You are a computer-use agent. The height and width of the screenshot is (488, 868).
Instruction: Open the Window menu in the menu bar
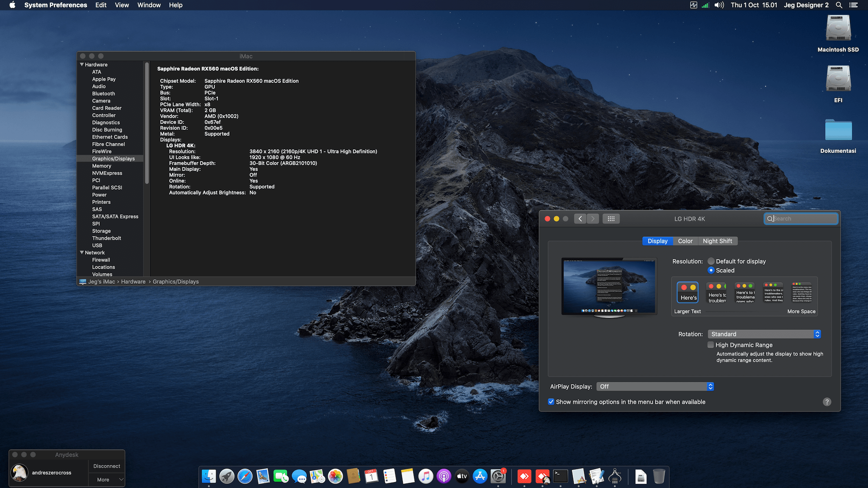149,5
